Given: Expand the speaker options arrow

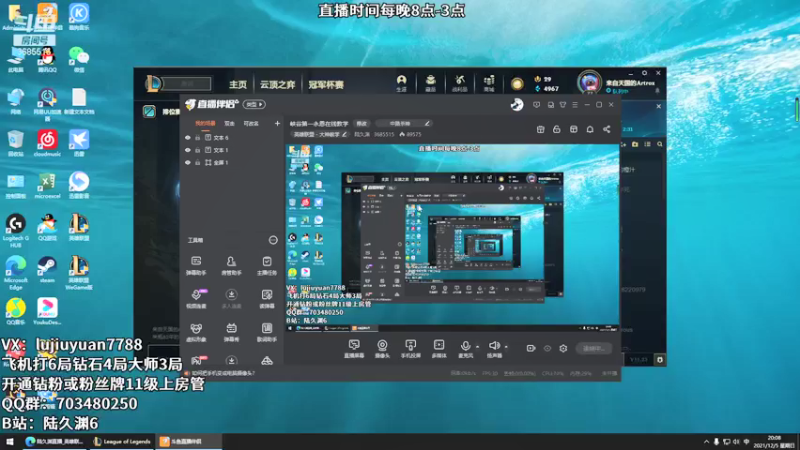Looking at the screenshot, I should [x=506, y=347].
